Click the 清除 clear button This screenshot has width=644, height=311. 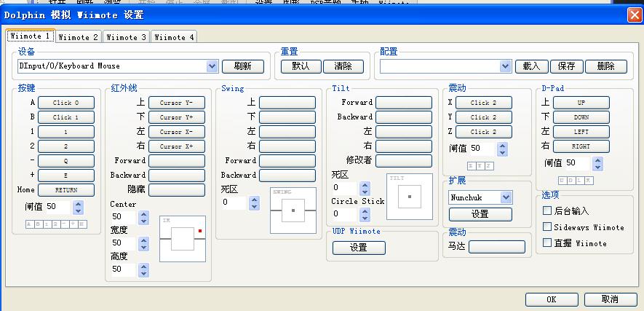pyautogui.click(x=343, y=66)
